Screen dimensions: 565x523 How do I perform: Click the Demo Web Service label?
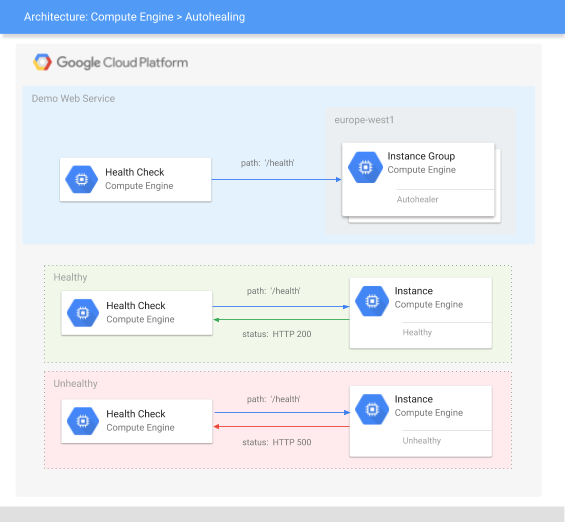coord(73,98)
